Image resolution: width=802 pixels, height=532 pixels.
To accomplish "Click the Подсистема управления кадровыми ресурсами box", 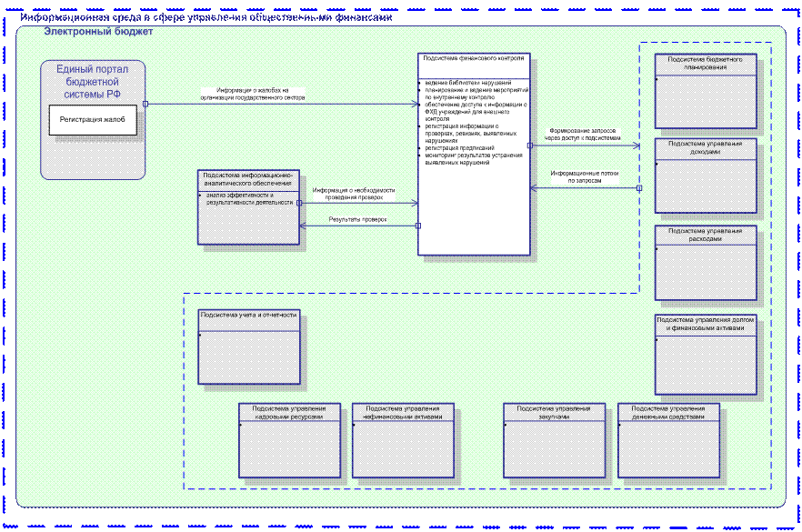I will (x=288, y=439).
